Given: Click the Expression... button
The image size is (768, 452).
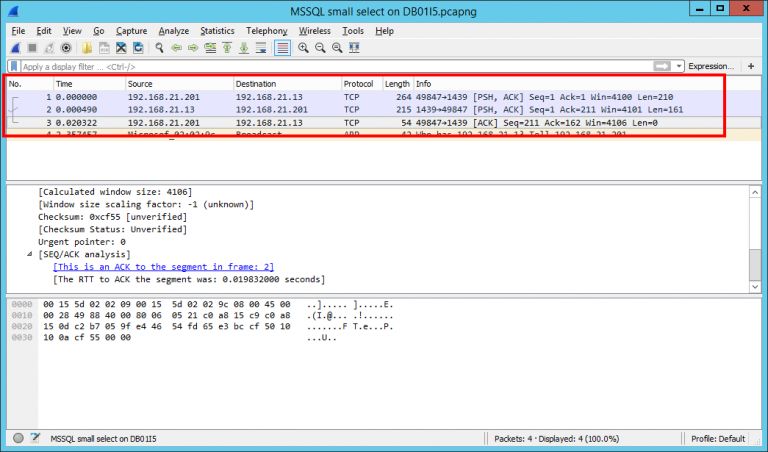Looking at the screenshot, I should coord(711,66).
